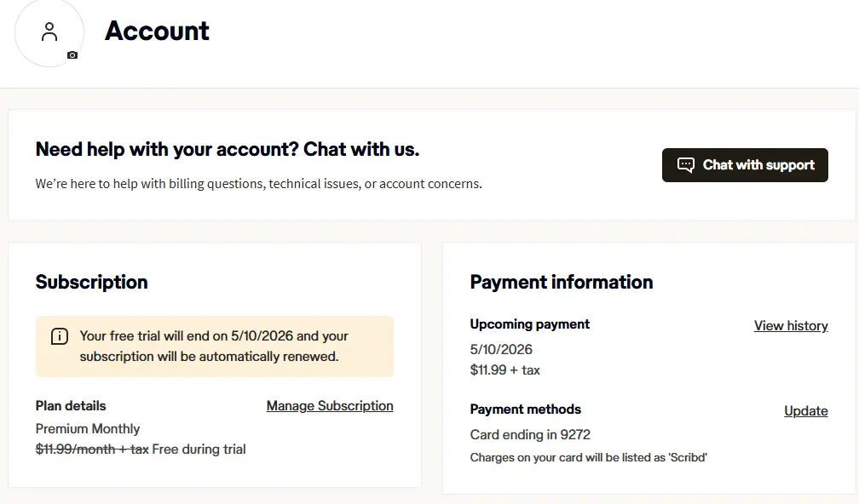Click the Scribd card charges note
Screen dimensions: 859x504
[x=588, y=457]
